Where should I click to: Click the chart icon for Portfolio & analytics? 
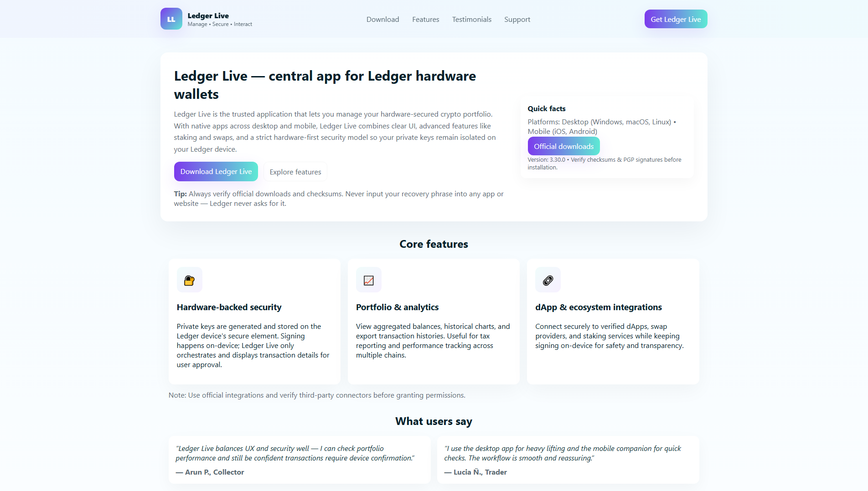pos(368,280)
